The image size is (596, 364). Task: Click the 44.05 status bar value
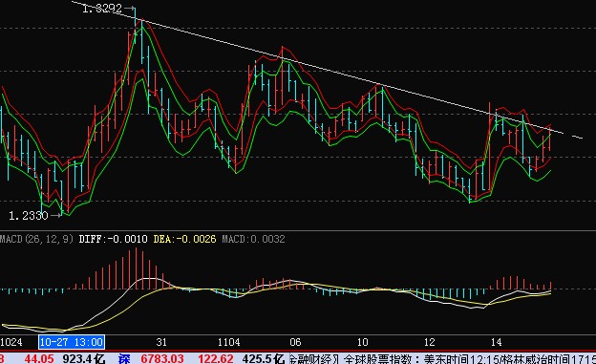tap(39, 358)
